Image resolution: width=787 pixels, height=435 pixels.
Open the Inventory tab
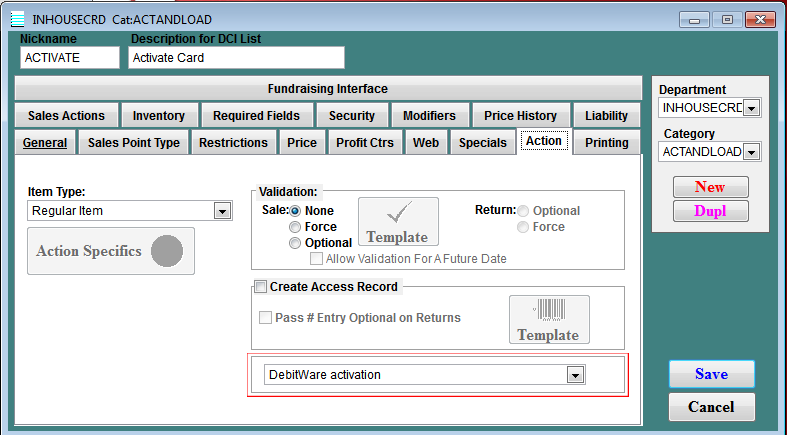(x=159, y=115)
